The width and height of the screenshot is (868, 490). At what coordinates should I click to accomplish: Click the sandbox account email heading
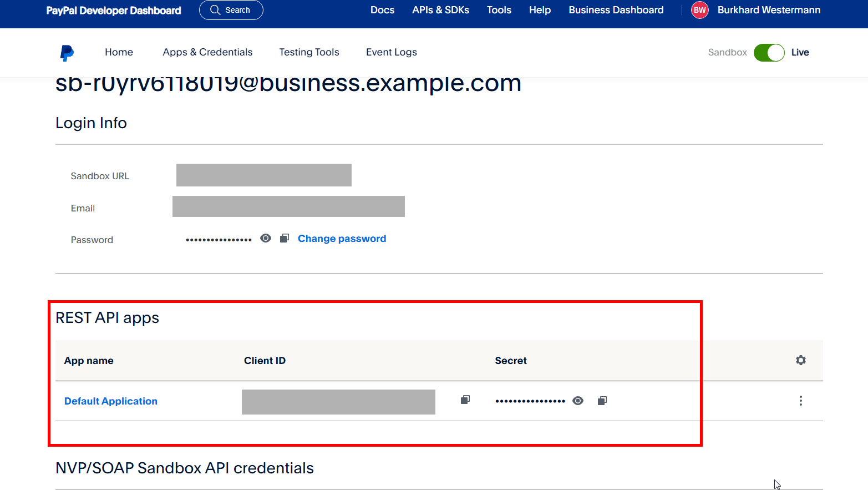[x=288, y=84]
